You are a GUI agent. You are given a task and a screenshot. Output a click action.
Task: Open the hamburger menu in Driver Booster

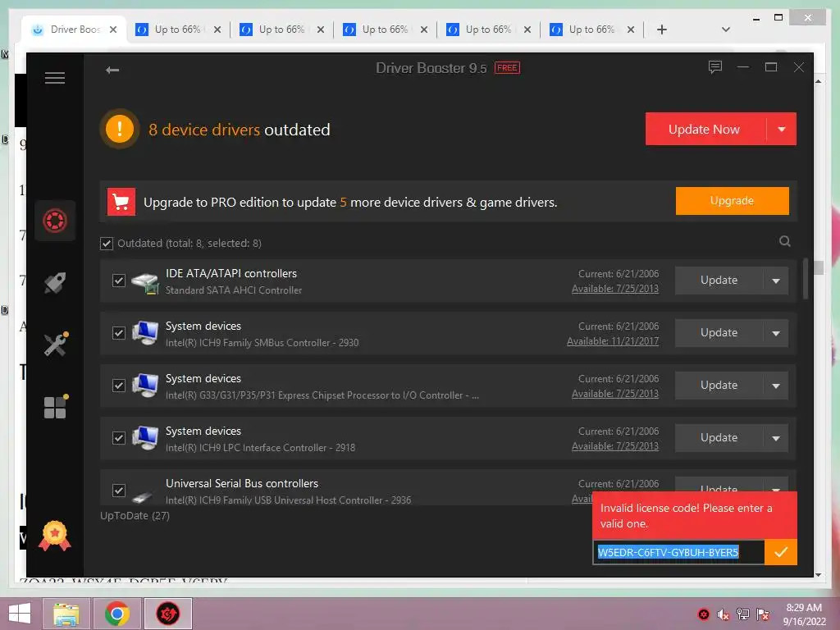(55, 78)
